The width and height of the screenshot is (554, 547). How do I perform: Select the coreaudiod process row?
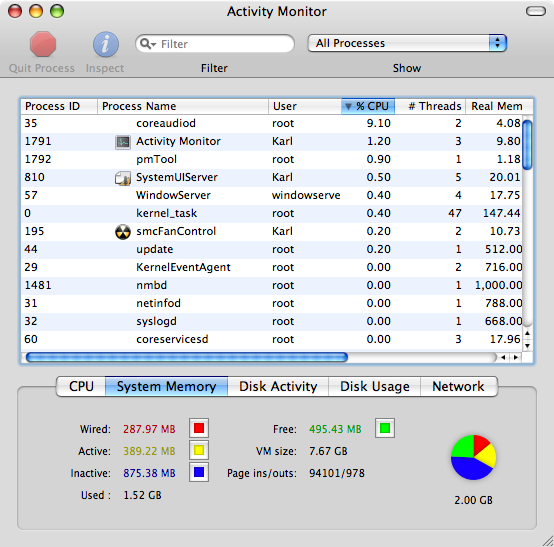(x=272, y=123)
